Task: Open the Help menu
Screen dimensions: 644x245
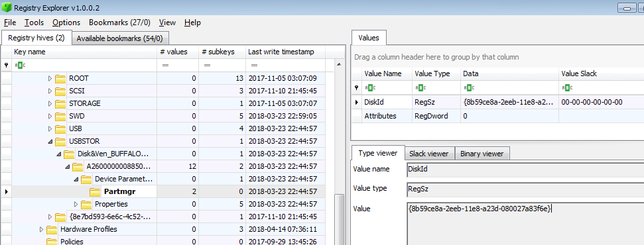Action: (192, 23)
